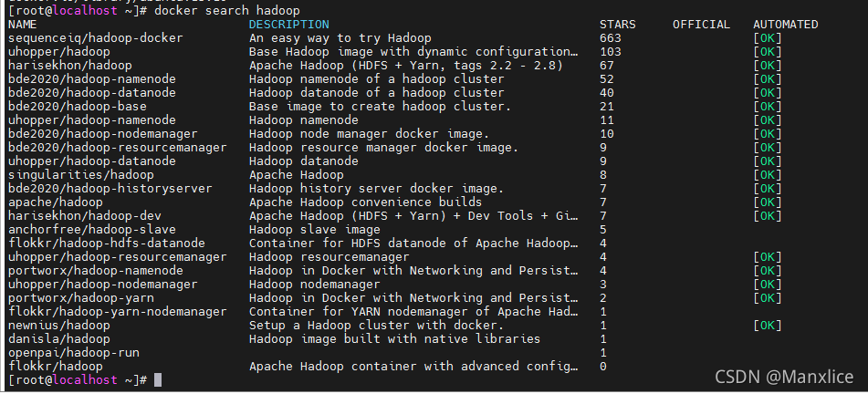Click the NAME column header

point(22,25)
